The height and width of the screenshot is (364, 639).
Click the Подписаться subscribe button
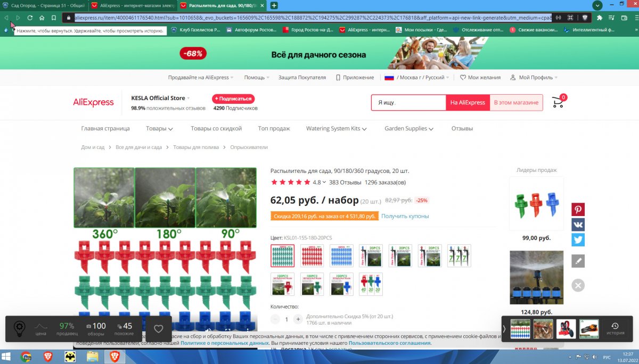[233, 98]
